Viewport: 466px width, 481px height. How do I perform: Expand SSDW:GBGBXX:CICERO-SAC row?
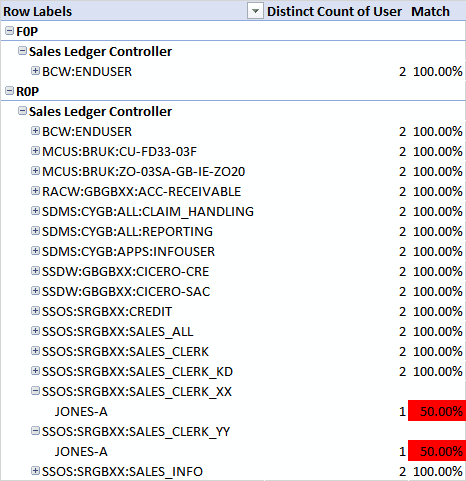[35, 291]
